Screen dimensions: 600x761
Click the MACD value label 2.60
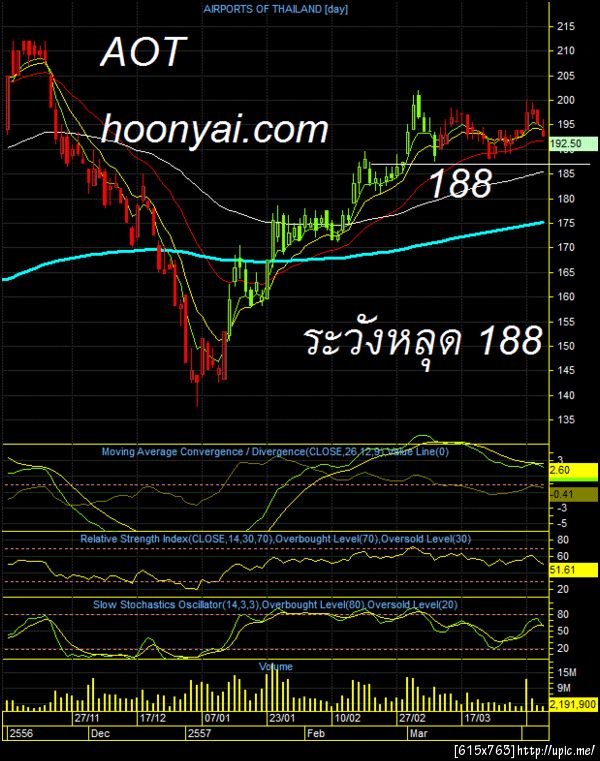tap(573, 470)
